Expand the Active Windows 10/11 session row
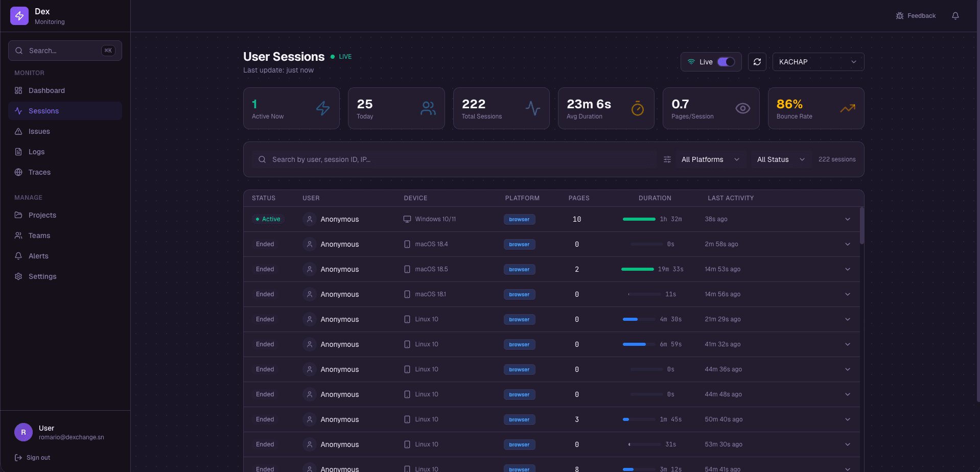The image size is (980, 472). (847, 219)
